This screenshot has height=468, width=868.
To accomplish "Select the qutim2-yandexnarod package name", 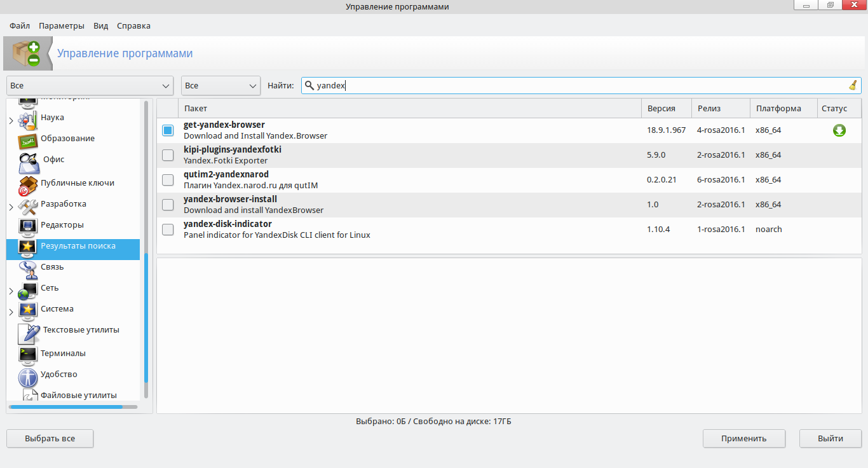I will pos(226,174).
